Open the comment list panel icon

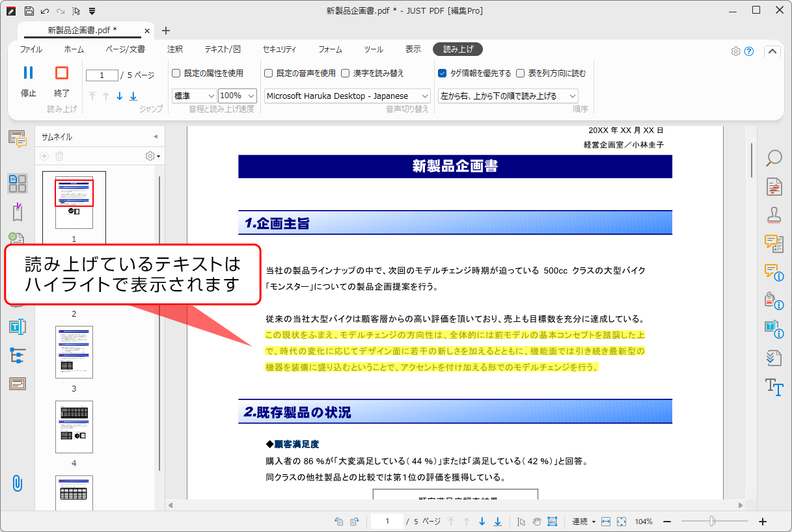[x=774, y=243]
